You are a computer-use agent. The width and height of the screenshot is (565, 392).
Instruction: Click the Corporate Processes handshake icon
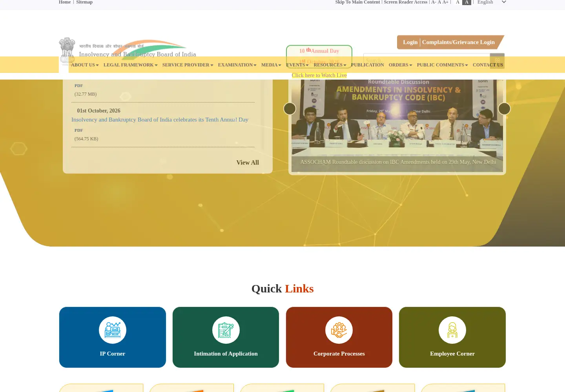(x=339, y=330)
